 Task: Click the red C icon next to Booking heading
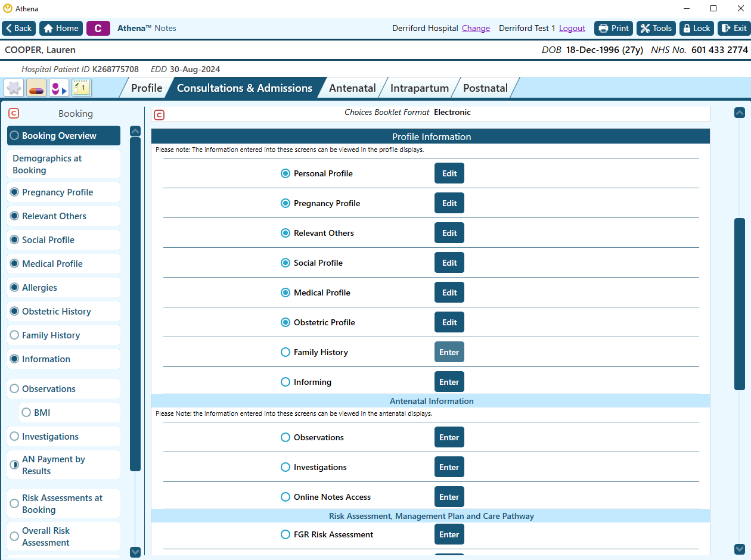click(x=14, y=113)
